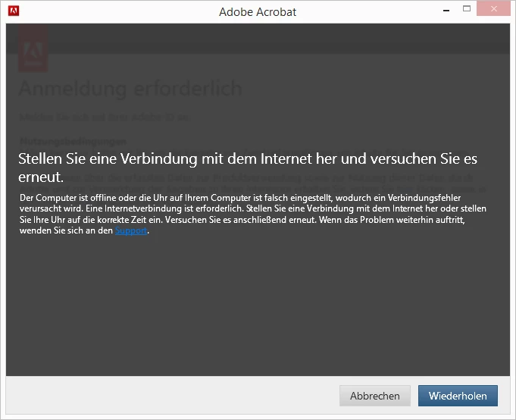Click the Wiederholen button
The image size is (516, 420).
(x=458, y=396)
